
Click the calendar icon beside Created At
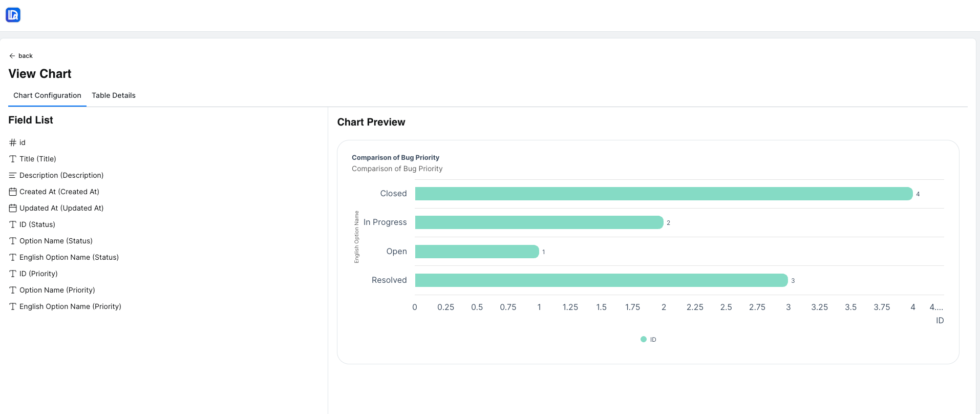click(x=13, y=192)
